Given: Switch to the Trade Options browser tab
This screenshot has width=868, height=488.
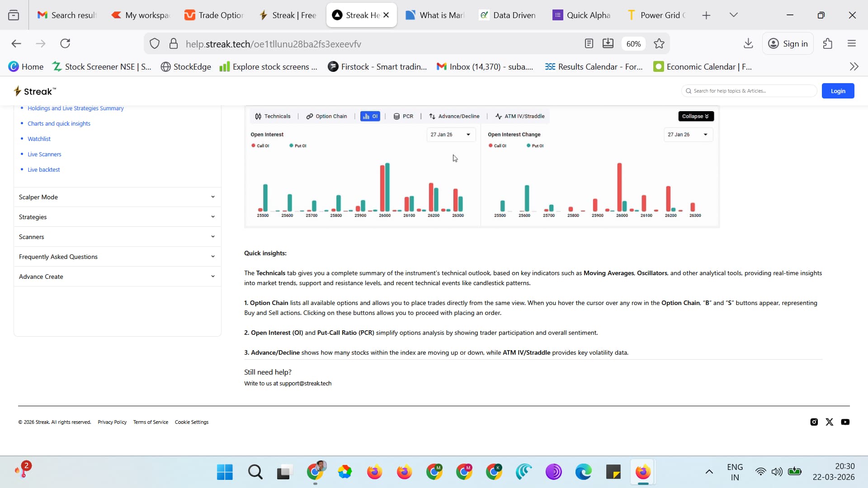Looking at the screenshot, I should pos(214,15).
